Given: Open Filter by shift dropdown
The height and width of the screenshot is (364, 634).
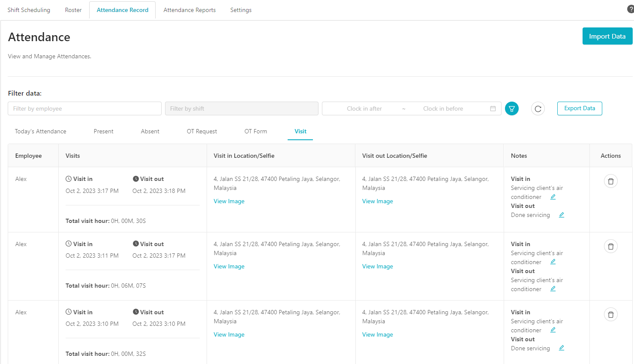Looking at the screenshot, I should (242, 108).
